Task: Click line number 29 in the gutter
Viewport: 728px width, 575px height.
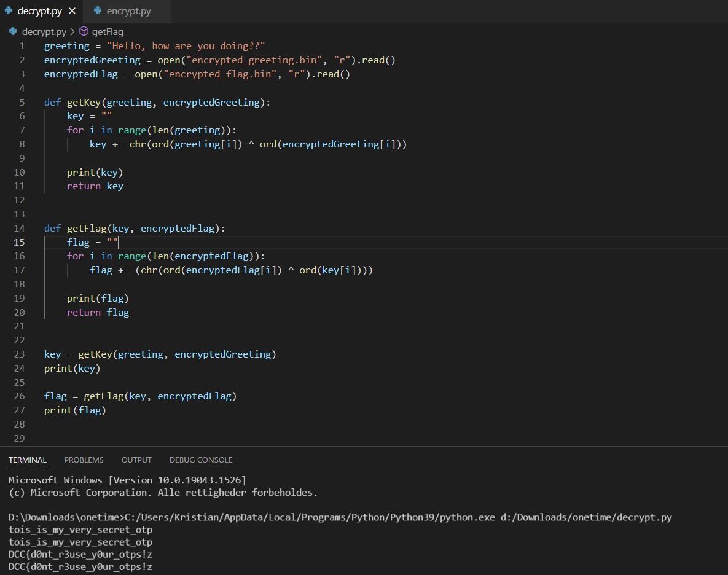Action: (x=19, y=438)
